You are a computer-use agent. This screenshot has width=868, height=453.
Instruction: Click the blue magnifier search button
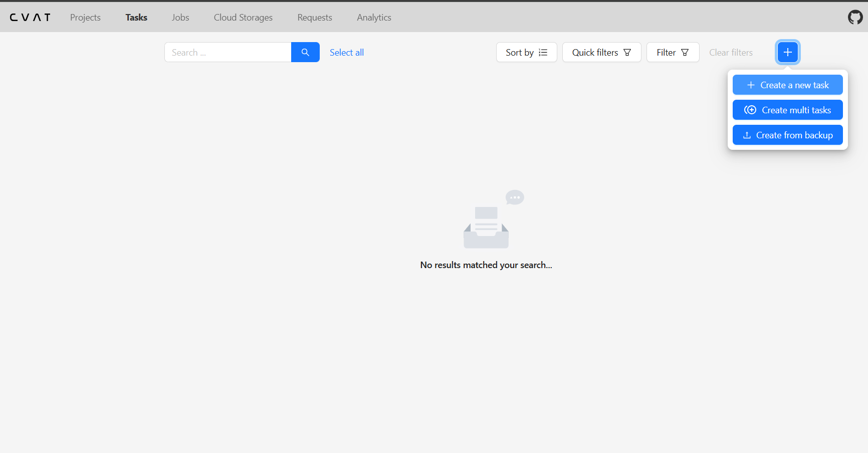(x=305, y=52)
